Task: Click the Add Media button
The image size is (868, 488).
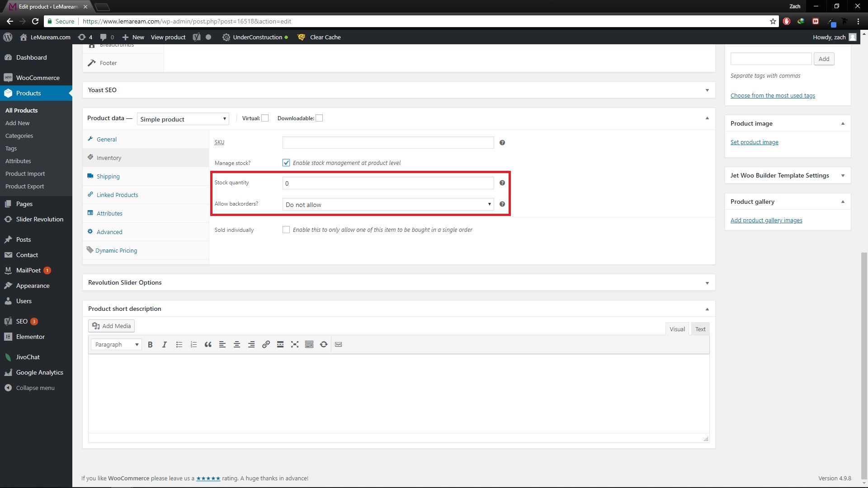Action: point(111,326)
